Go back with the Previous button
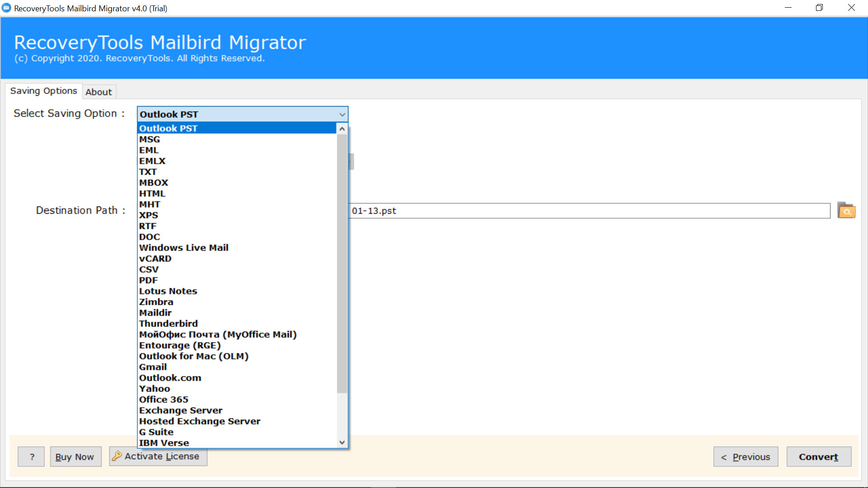The image size is (868, 488). [x=745, y=456]
